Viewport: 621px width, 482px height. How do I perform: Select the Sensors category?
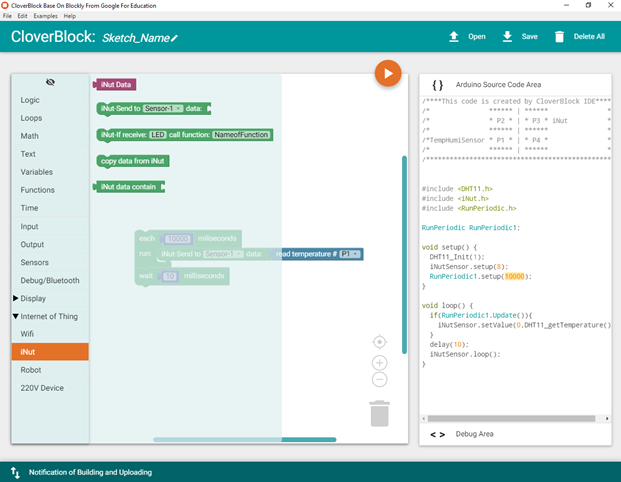pyautogui.click(x=34, y=262)
